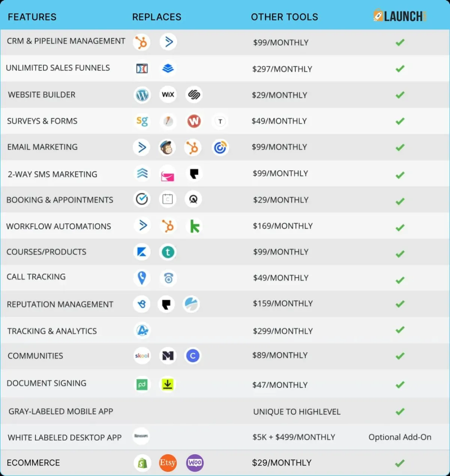Click the PandaDoc green icon
The height and width of the screenshot is (476, 450).
tap(142, 384)
